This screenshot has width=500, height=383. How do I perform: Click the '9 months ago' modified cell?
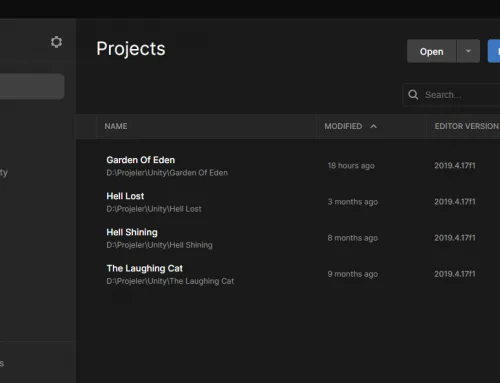(353, 274)
